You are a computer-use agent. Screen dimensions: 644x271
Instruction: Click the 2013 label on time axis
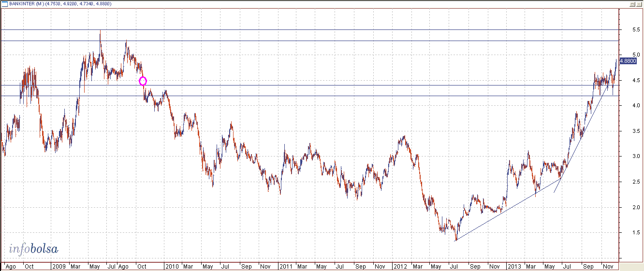click(514, 266)
